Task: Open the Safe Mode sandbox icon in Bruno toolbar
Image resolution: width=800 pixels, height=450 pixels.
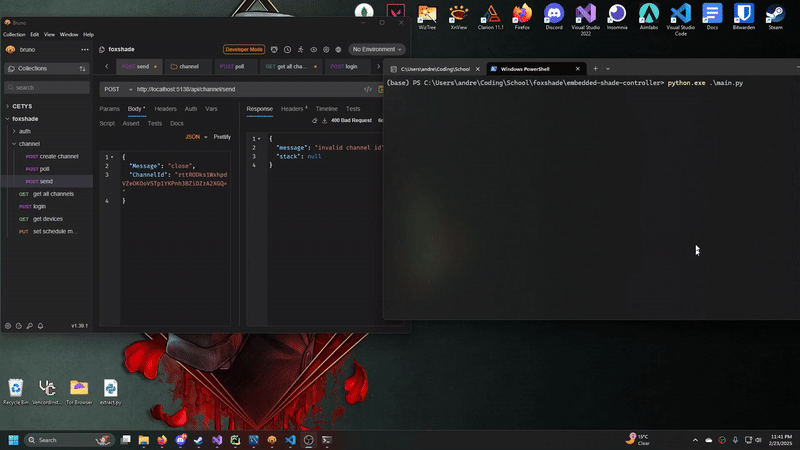Action: 274,49
